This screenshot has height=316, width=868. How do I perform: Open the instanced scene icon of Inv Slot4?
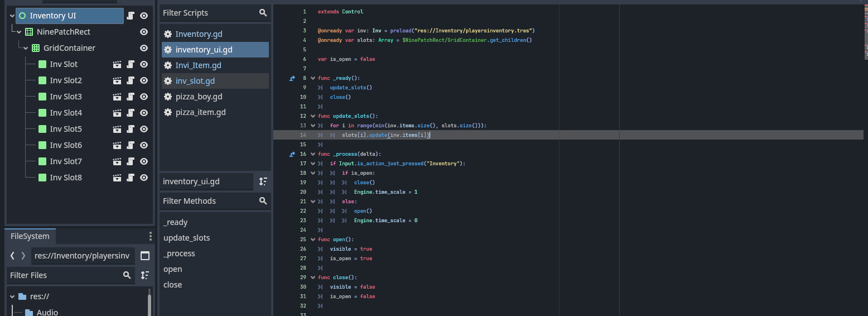click(117, 113)
